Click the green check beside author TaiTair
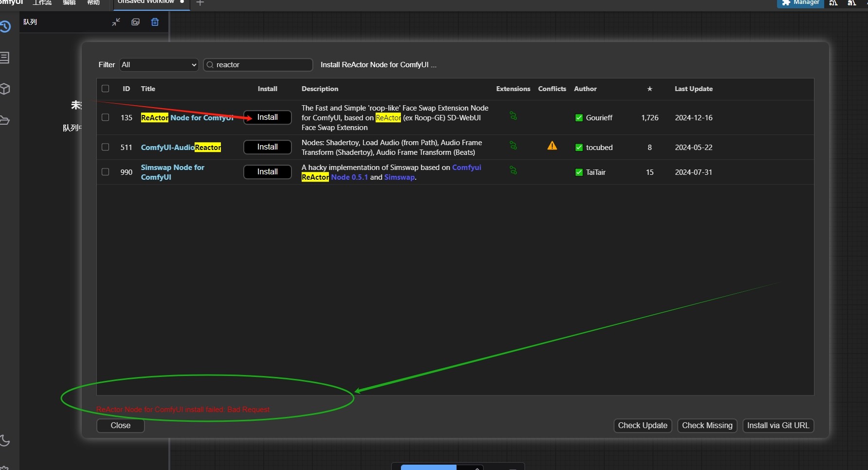 point(579,172)
